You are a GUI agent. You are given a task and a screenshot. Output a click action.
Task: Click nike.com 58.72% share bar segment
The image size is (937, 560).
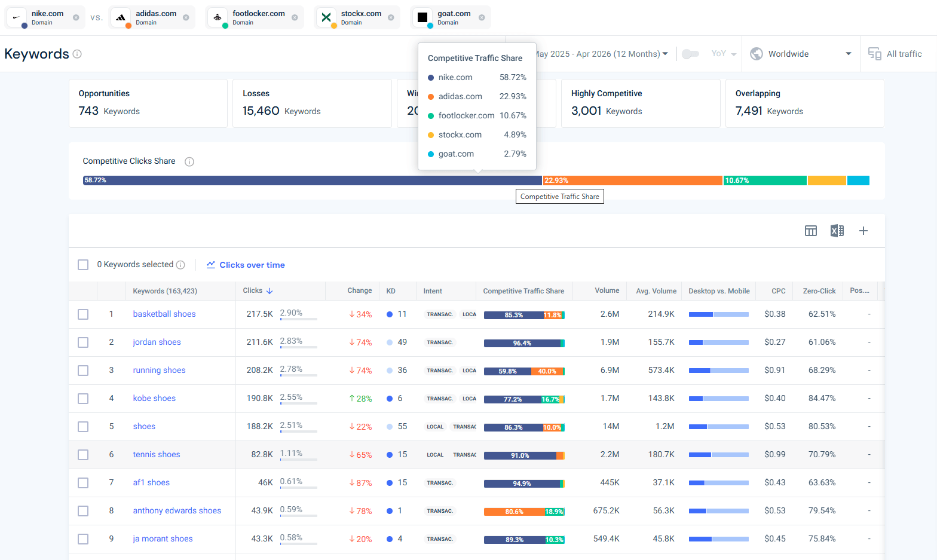pos(313,180)
